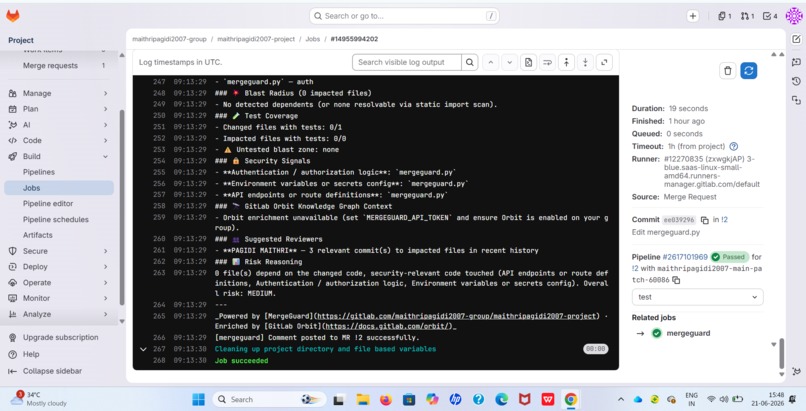Open the to-do list counter icon
The height and width of the screenshot is (411, 806).
(770, 16)
